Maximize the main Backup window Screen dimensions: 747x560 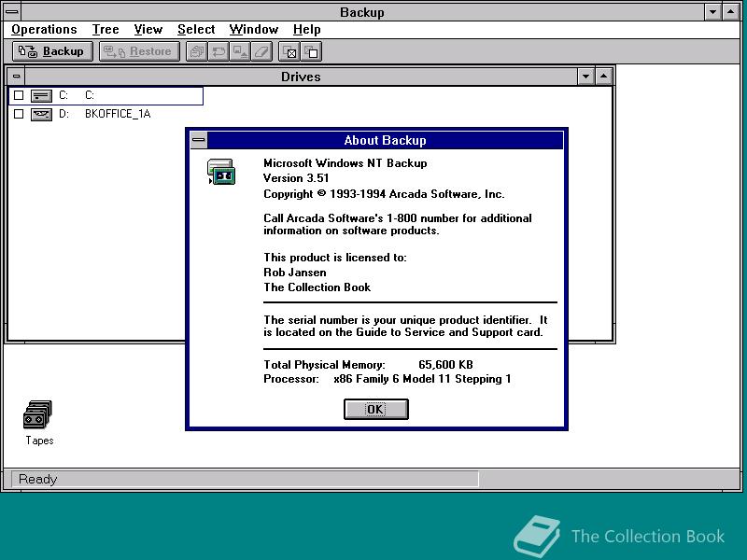tap(731, 11)
